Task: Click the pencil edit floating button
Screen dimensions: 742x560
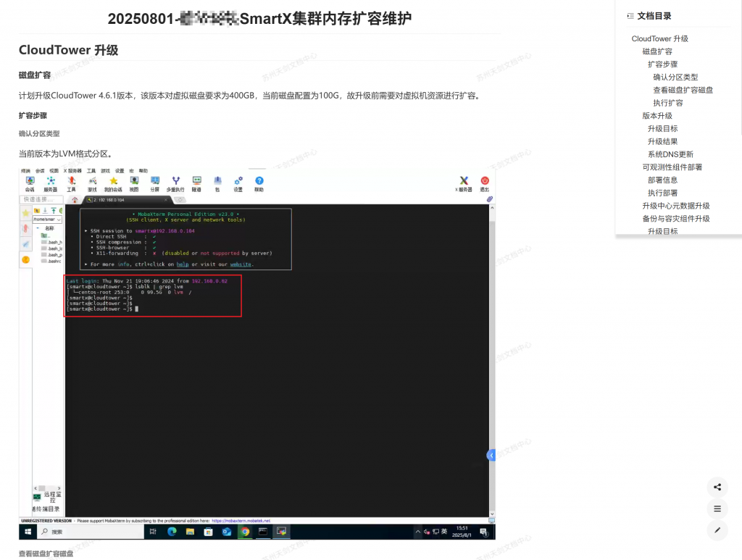Action: point(717,530)
